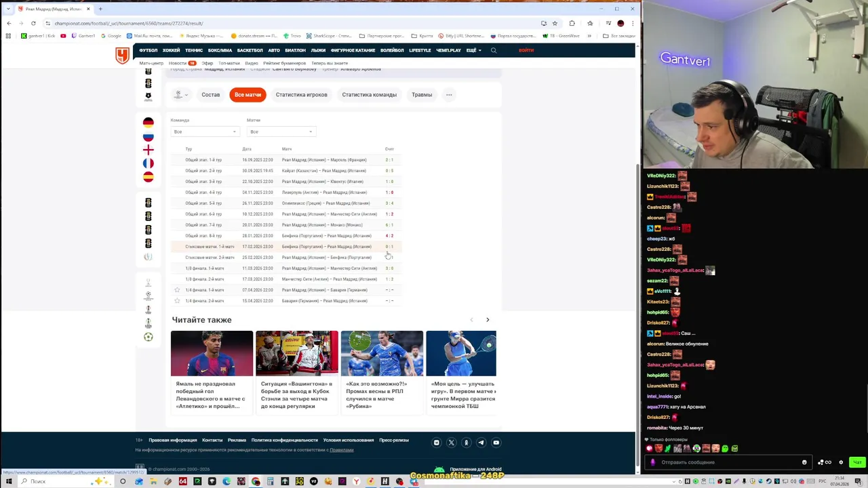This screenshot has height=488, width=868.
Task: Select the France flag in sidebar
Action: pyautogui.click(x=148, y=163)
